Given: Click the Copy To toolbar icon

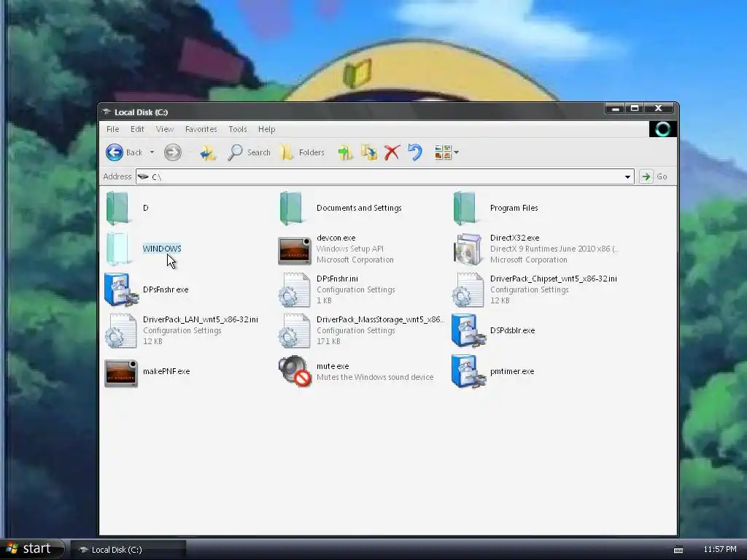Looking at the screenshot, I should [368, 152].
